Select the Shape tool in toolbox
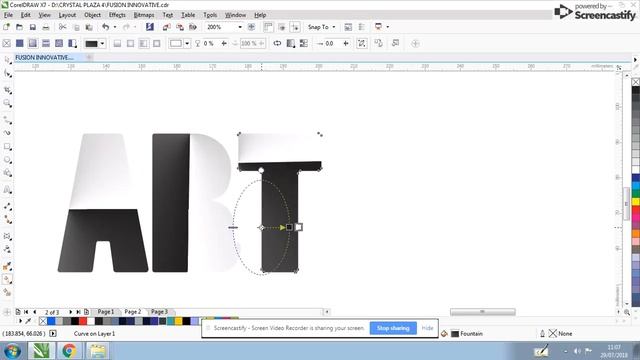Screen dimensions: 640x360 click(x=7, y=73)
